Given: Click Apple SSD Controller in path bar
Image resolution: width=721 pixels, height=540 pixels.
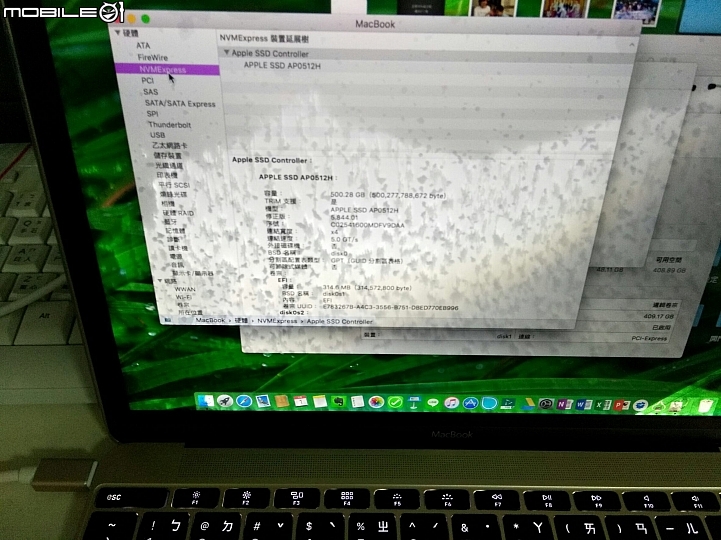Looking at the screenshot, I should pyautogui.click(x=339, y=322).
